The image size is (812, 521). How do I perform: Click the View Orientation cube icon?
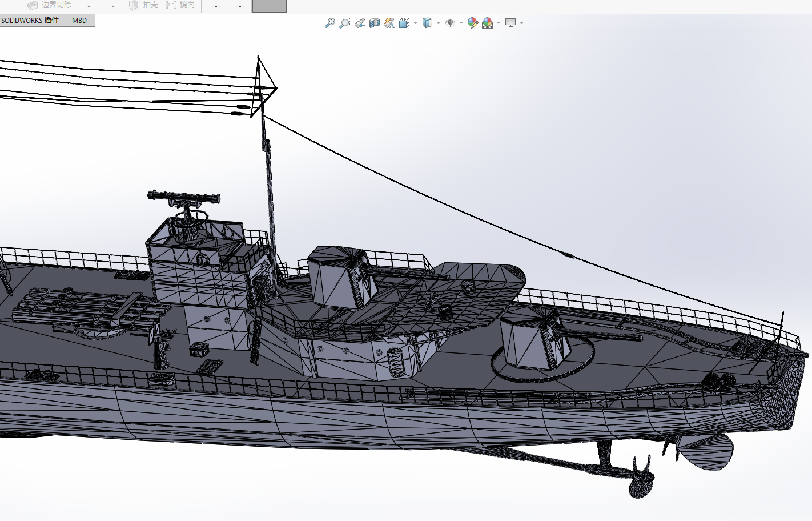coord(404,23)
